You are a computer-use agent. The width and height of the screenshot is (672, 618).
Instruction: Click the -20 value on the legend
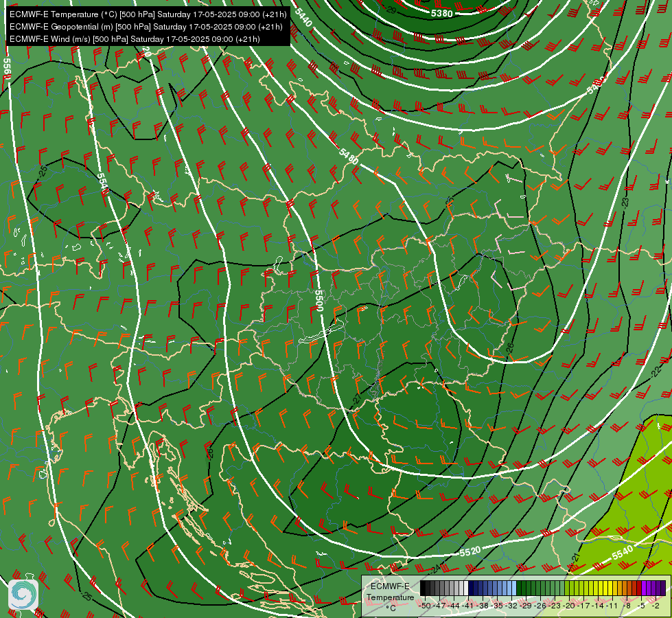[570, 606]
